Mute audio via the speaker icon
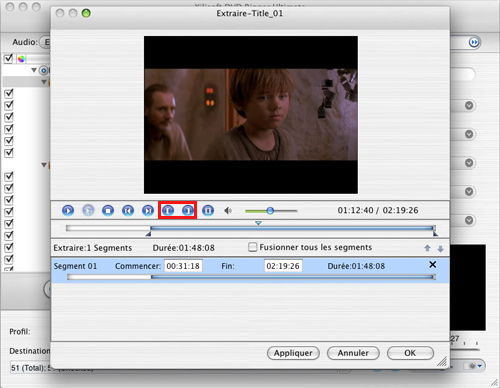This screenshot has width=500, height=388. [228, 211]
